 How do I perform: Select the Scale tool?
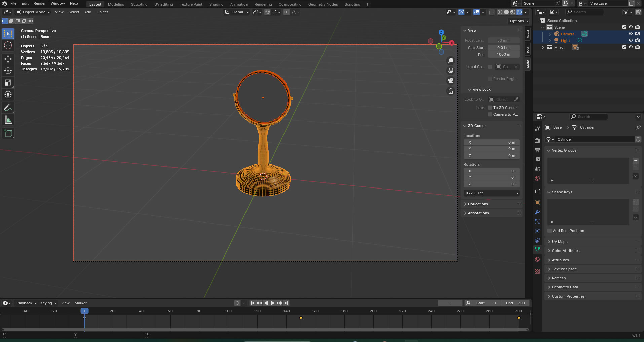(8, 83)
